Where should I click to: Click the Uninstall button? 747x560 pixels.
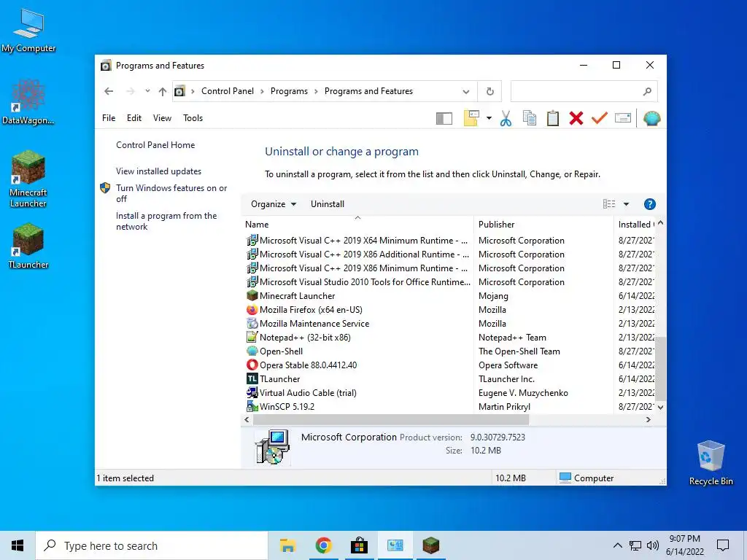pos(328,204)
